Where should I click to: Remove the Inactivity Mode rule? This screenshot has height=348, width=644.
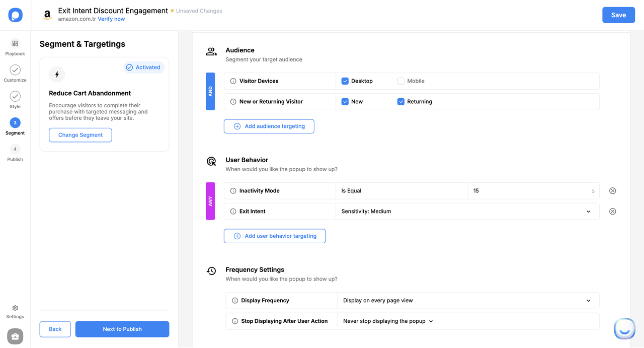tap(612, 191)
